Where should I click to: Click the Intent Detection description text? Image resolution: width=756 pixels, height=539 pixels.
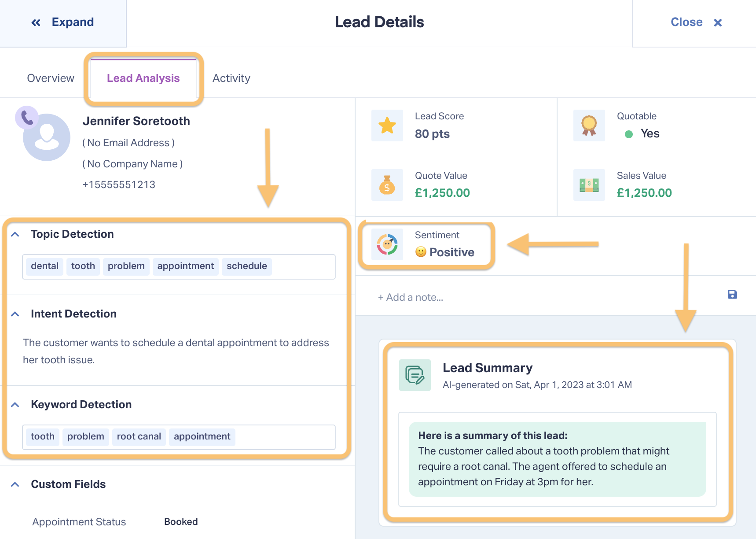[176, 351]
